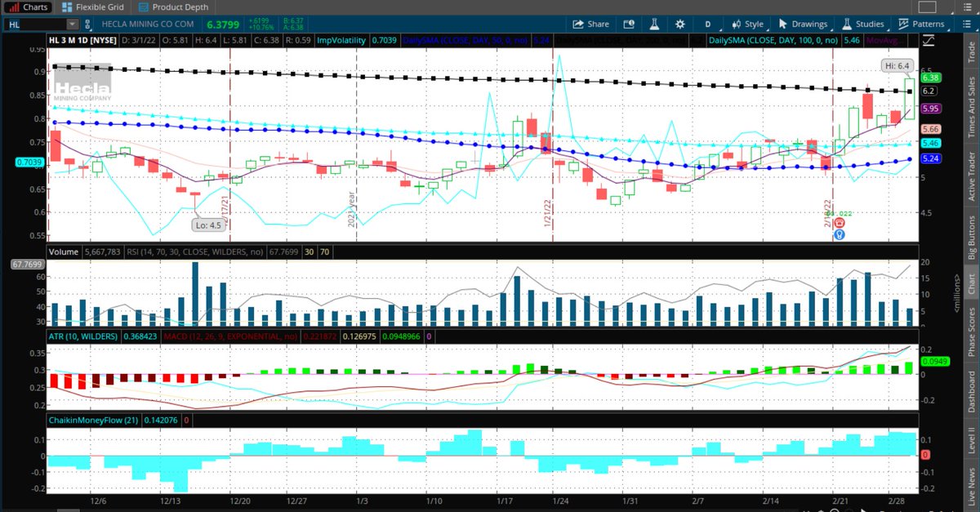Click the HECLA MINING CO COM company name
This screenshot has width=980, height=512.
(x=149, y=25)
